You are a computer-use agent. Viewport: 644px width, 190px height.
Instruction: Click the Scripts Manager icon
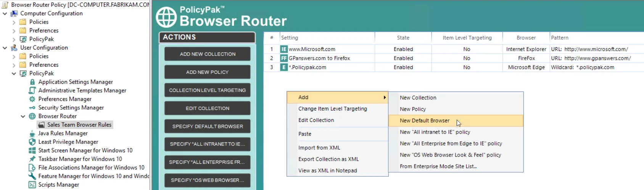[32, 185]
